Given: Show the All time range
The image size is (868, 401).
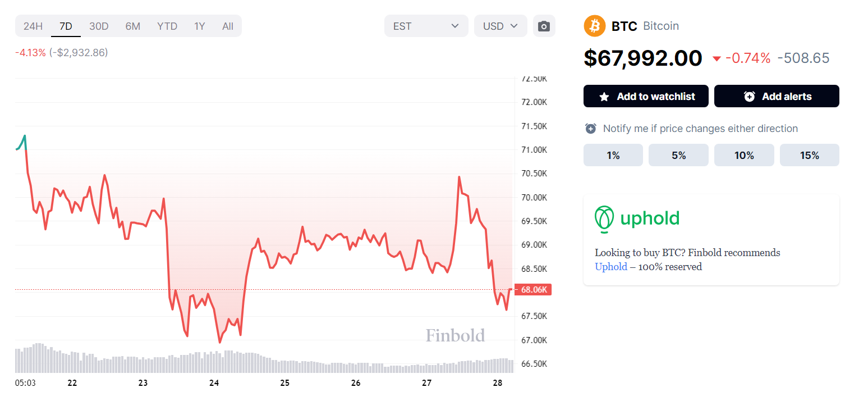Looking at the screenshot, I should point(227,26).
